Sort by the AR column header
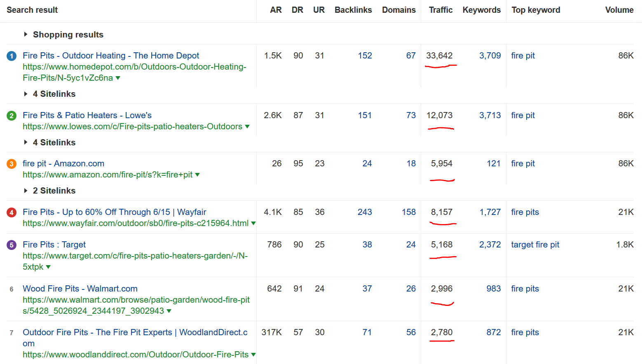Viewport: 642px width, 364px height. point(276,10)
